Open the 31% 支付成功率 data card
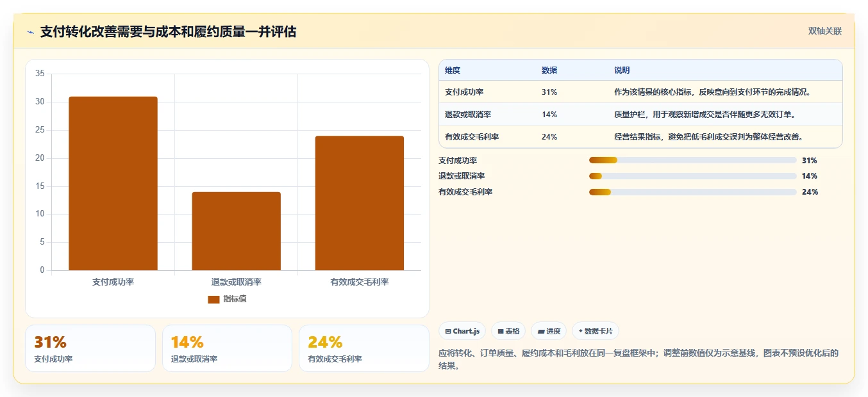The height and width of the screenshot is (397, 868). tap(90, 348)
